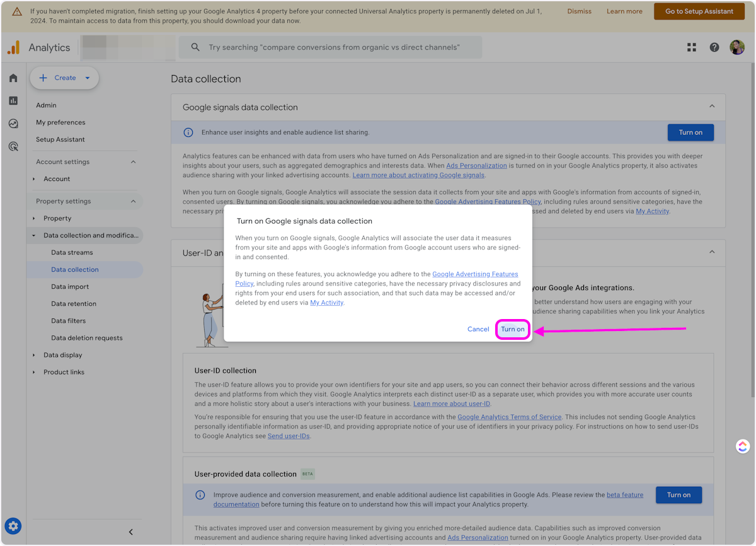Open Learn more about activating Google signals

pos(418,175)
